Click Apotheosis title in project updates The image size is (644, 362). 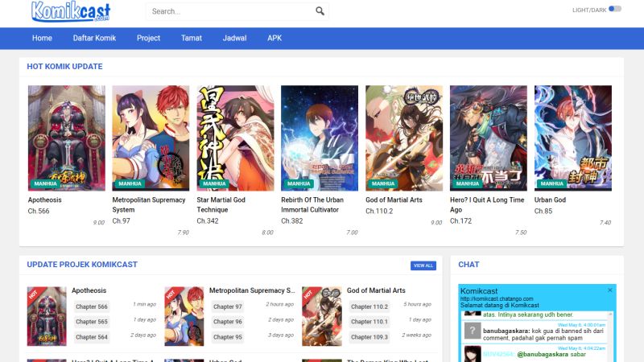pos(89,290)
